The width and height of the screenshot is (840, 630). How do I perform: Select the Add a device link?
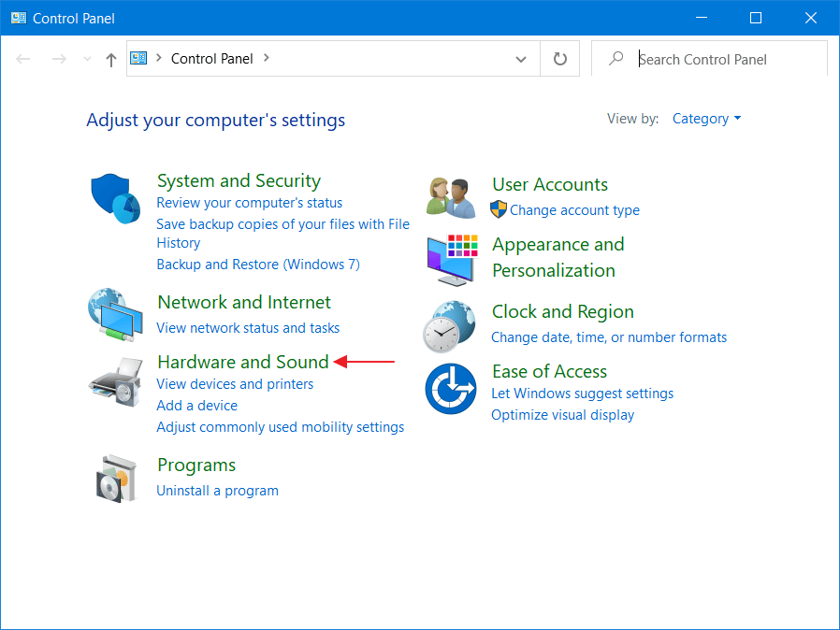(x=196, y=405)
